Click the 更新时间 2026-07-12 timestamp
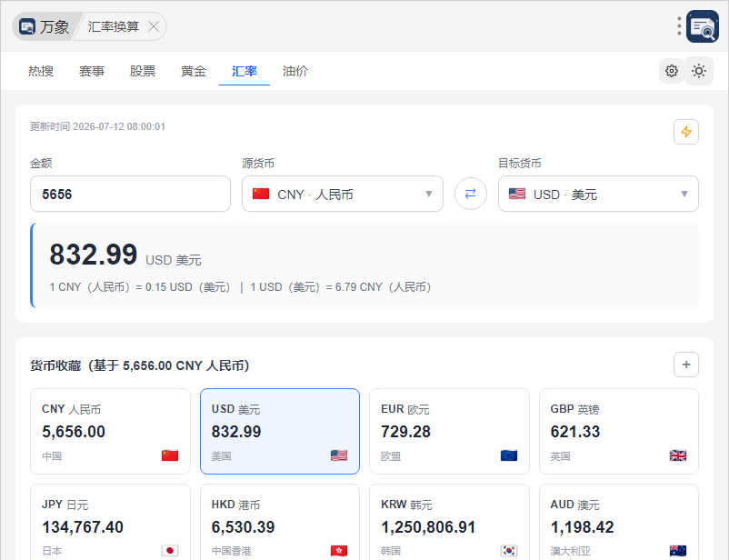Viewport: 729px width, 560px height. coord(97,126)
